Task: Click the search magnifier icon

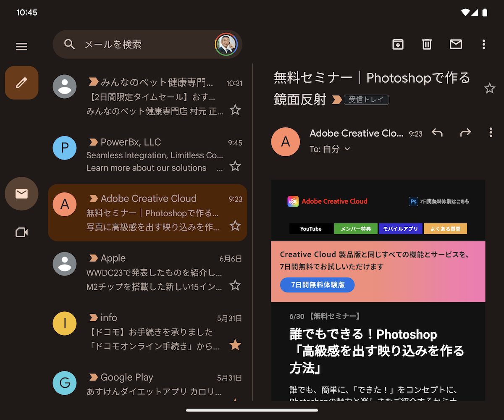Action: (69, 44)
